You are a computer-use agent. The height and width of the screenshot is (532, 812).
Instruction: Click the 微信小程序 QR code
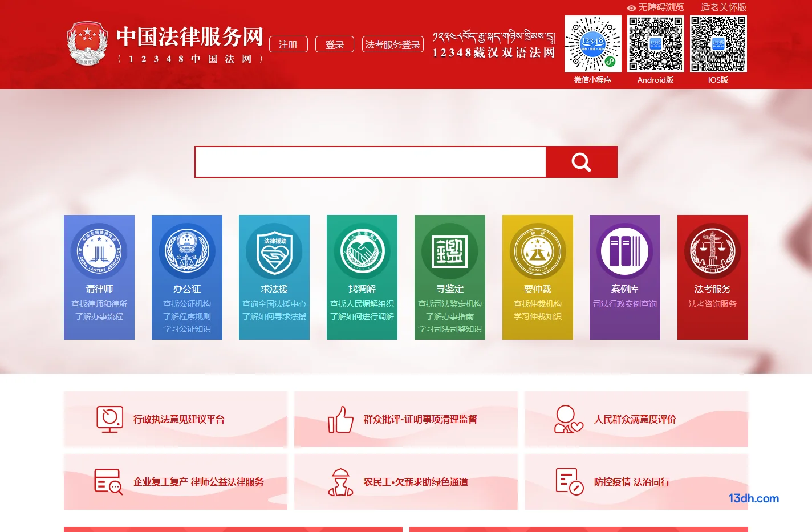point(593,44)
